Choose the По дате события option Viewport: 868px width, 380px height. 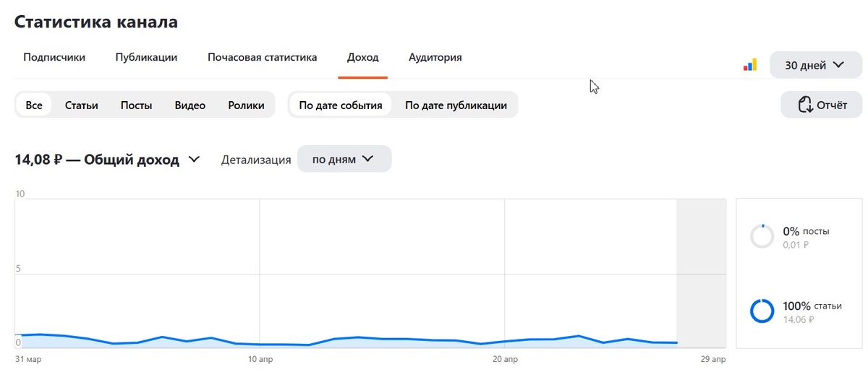tap(340, 105)
